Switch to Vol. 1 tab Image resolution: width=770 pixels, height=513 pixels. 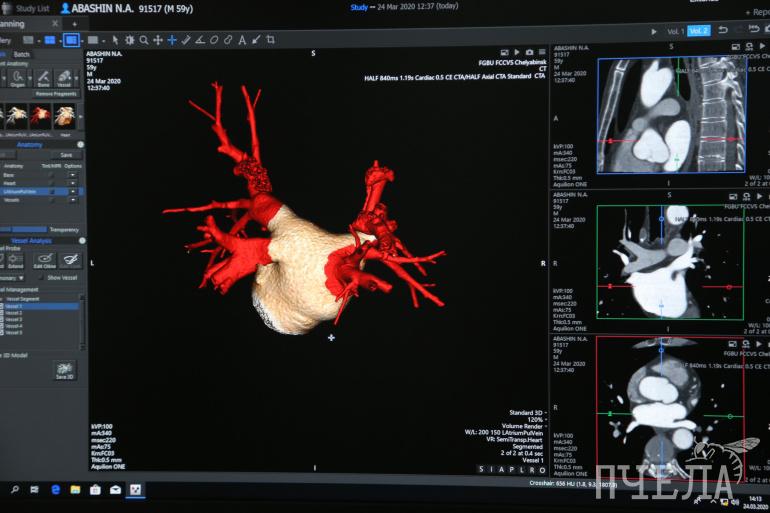676,31
